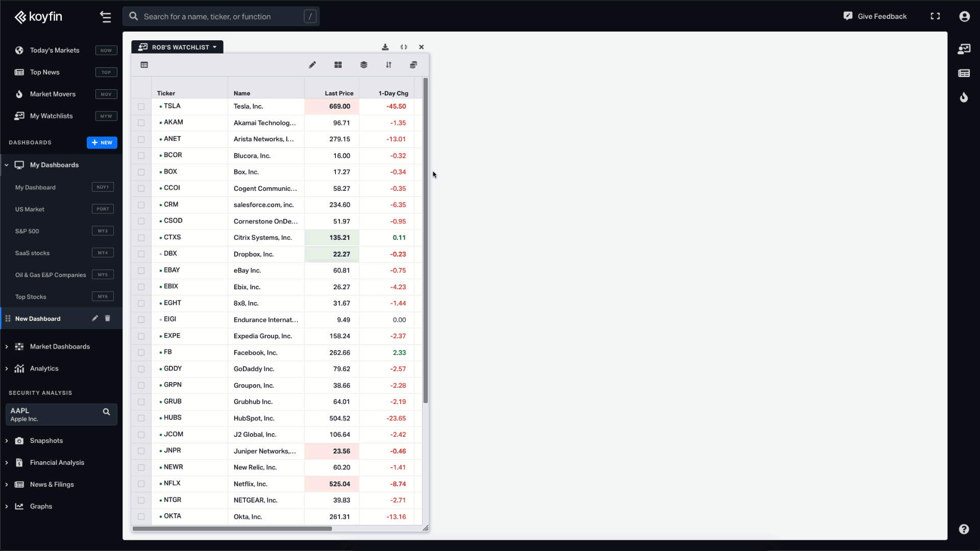Click Add New Dashboard button
Screen dimensions: 980x551
coord(102,143)
